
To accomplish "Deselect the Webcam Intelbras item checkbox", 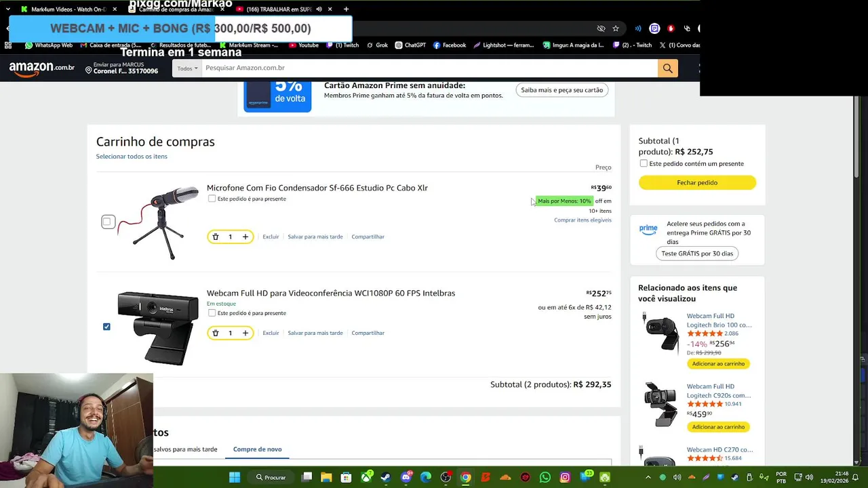I will [x=106, y=327].
